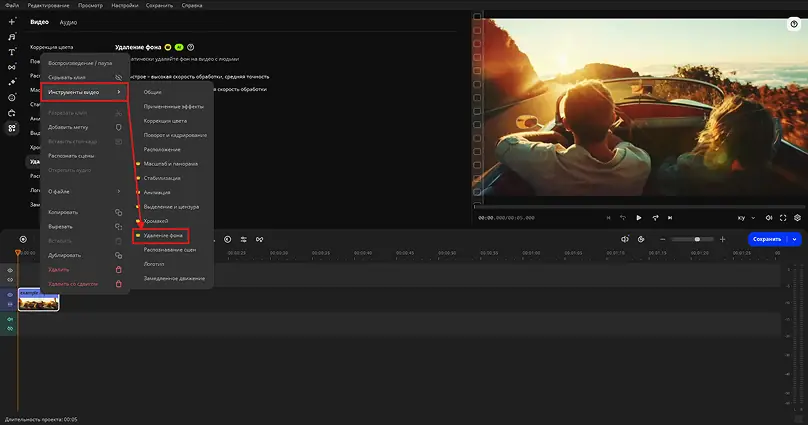Open the Effects sparkle icon
Image resolution: width=808 pixels, height=425 pixels.
(11, 82)
